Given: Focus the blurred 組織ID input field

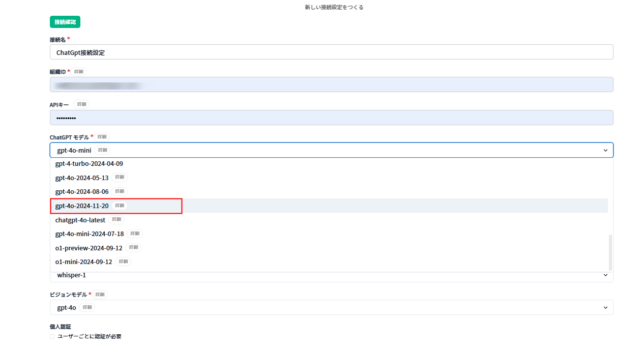Looking at the screenshot, I should [331, 84].
